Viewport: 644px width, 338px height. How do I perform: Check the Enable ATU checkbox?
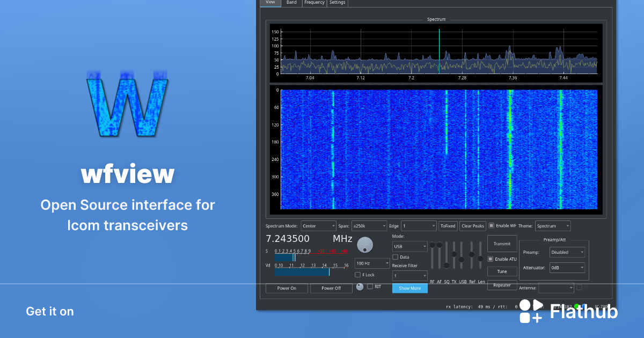pos(489,259)
